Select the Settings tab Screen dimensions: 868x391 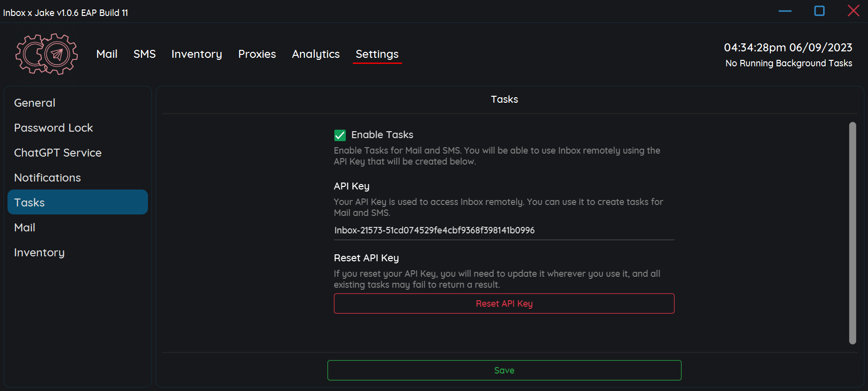pyautogui.click(x=377, y=54)
